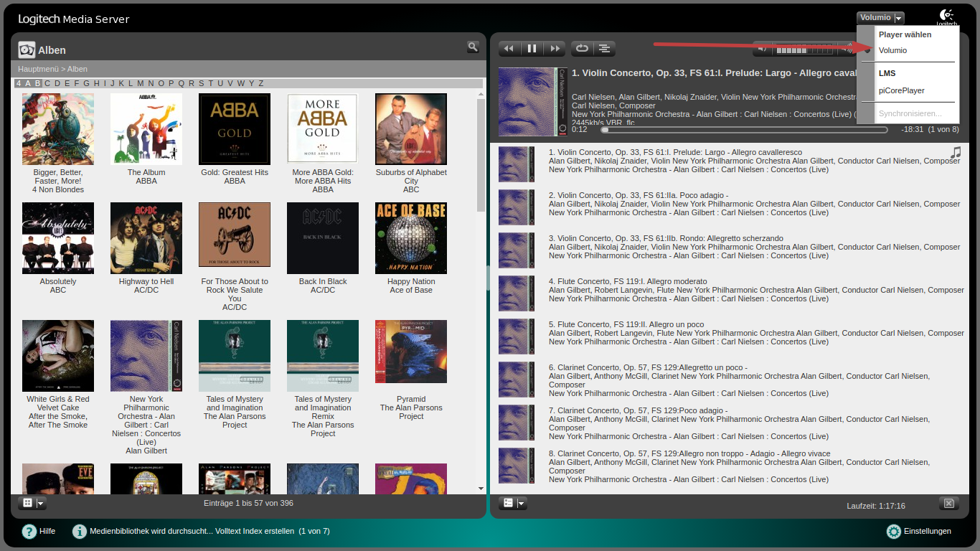Click the music note icon on playlist row 1
This screenshot has height=551, width=980.
955,153
